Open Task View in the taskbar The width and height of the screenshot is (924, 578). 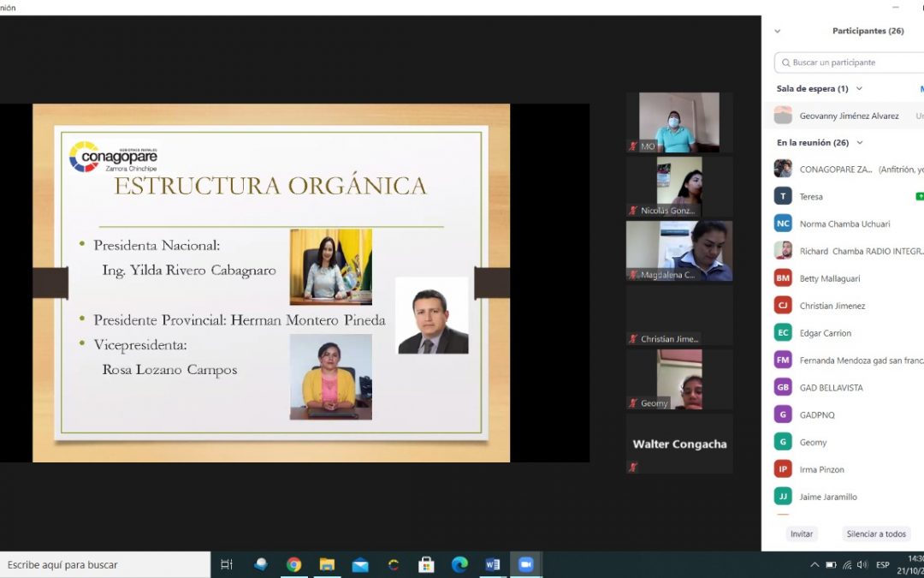click(227, 564)
